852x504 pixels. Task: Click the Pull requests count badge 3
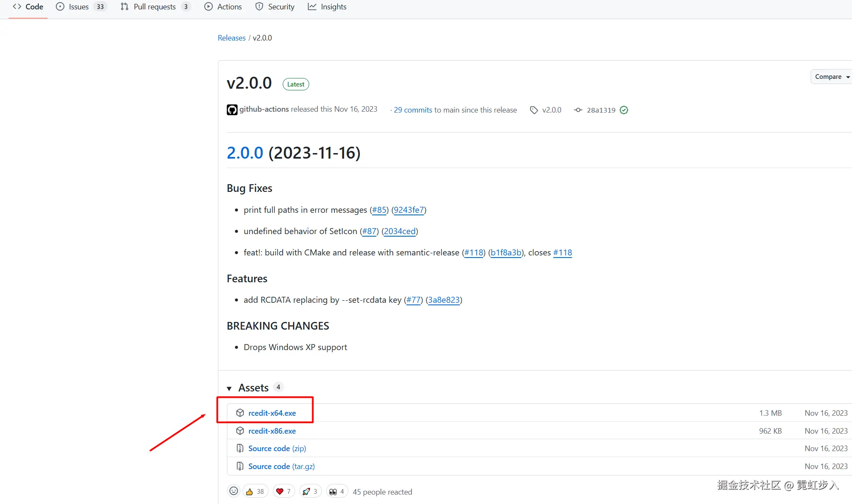coord(186,7)
